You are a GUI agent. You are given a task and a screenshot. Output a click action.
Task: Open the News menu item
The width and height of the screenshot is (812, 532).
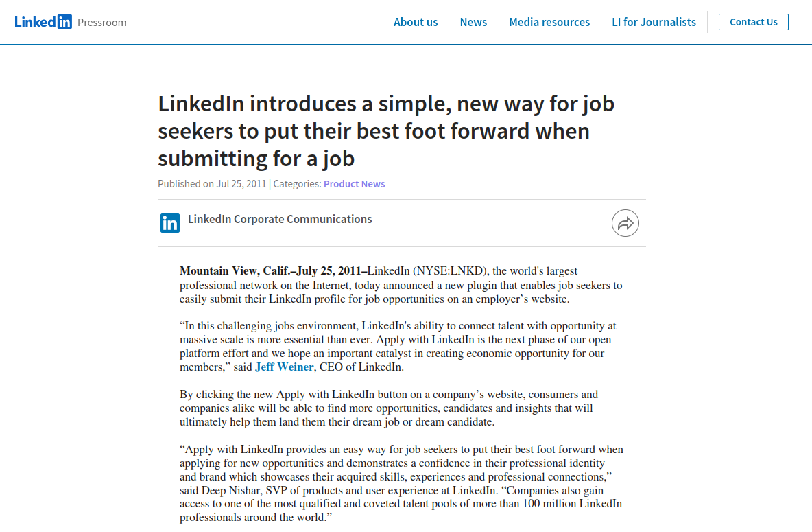[x=473, y=22]
